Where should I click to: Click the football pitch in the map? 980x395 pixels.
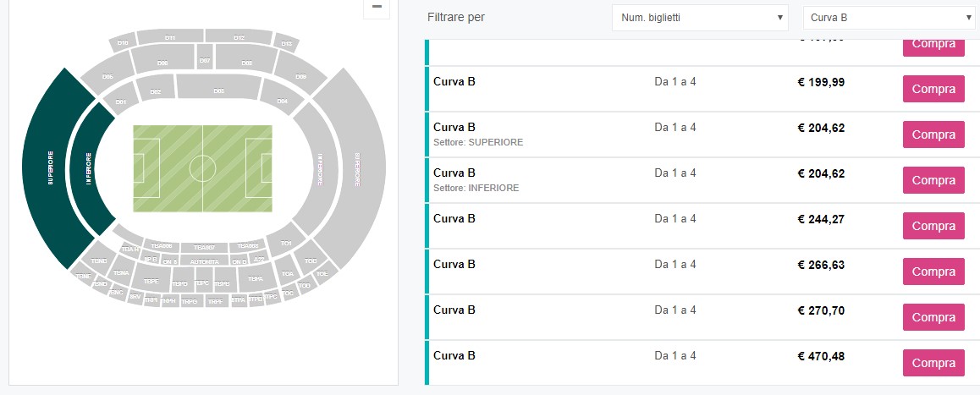(202, 168)
